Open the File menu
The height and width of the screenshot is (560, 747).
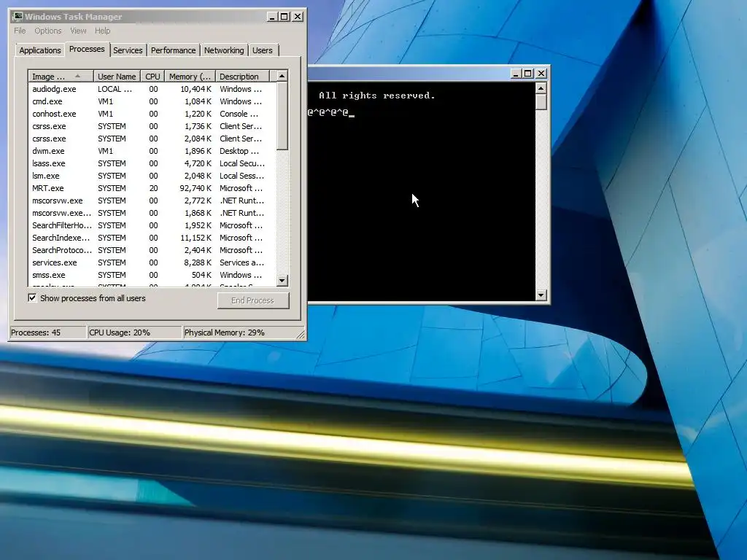(20, 31)
